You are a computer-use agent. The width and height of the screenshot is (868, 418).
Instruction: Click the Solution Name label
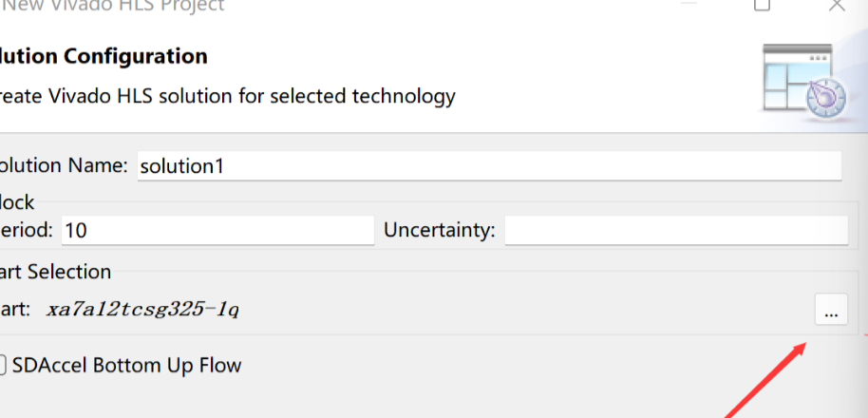point(64,165)
